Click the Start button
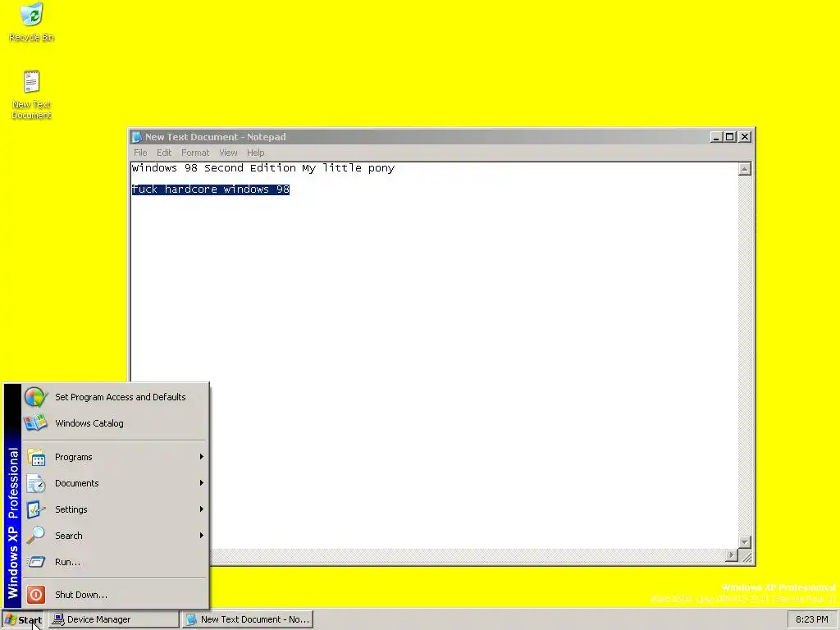Screen dimensions: 840x630 23,620
